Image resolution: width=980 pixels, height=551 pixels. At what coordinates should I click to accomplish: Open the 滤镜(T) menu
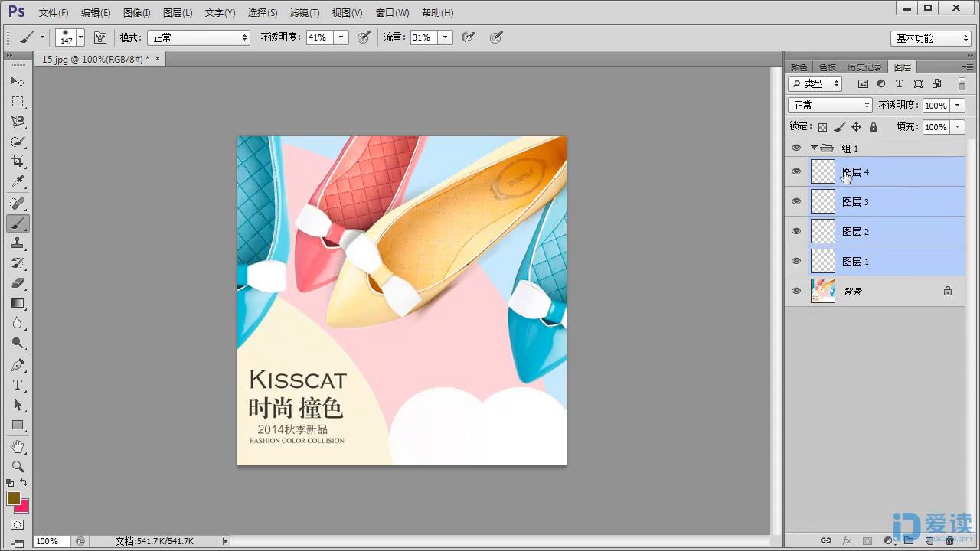pos(305,13)
